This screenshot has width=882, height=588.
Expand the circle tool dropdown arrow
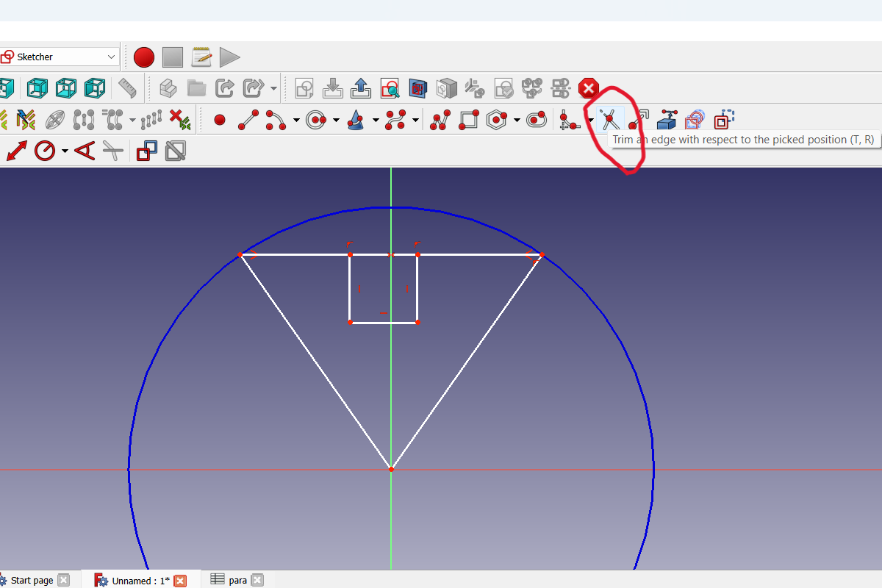pos(334,119)
